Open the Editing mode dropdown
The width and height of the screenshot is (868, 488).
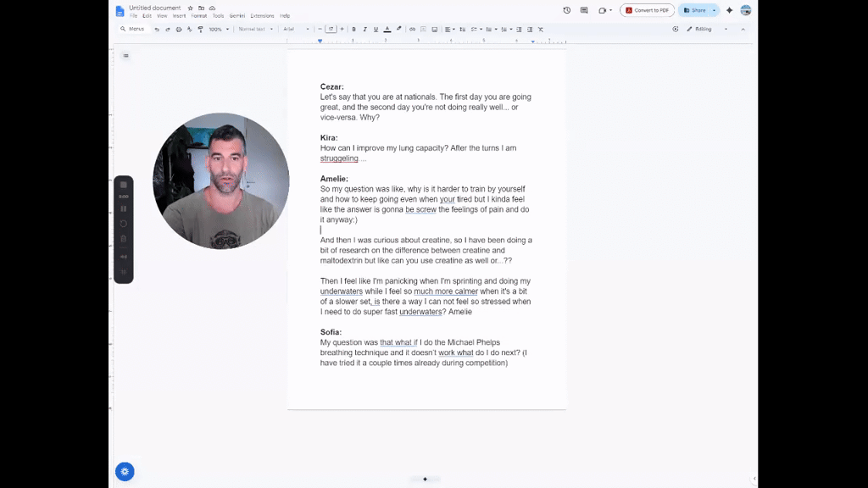707,30
